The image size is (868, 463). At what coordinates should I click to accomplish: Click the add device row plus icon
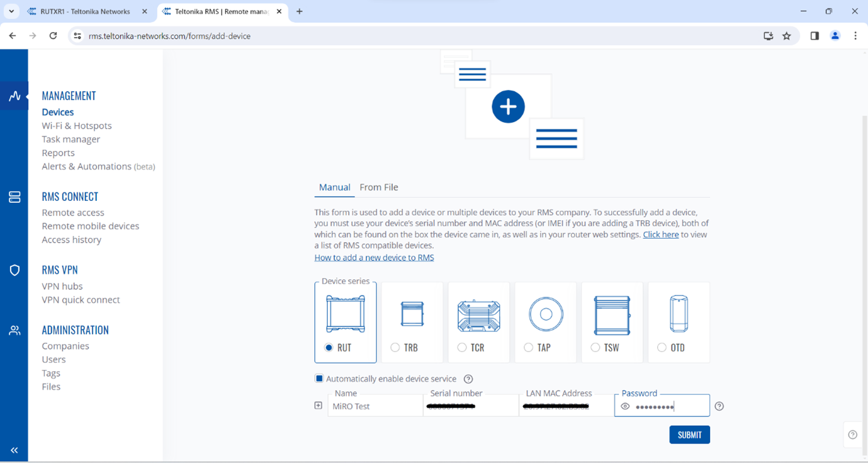pyautogui.click(x=318, y=406)
